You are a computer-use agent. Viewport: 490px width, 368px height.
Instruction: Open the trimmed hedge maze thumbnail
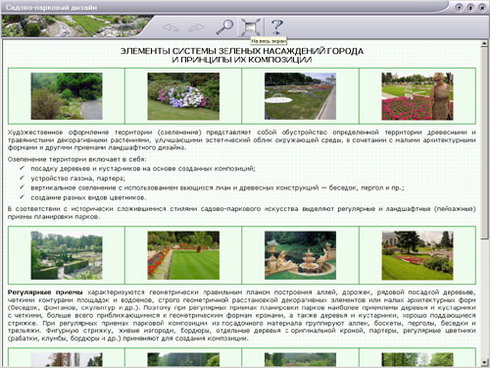(x=67, y=255)
